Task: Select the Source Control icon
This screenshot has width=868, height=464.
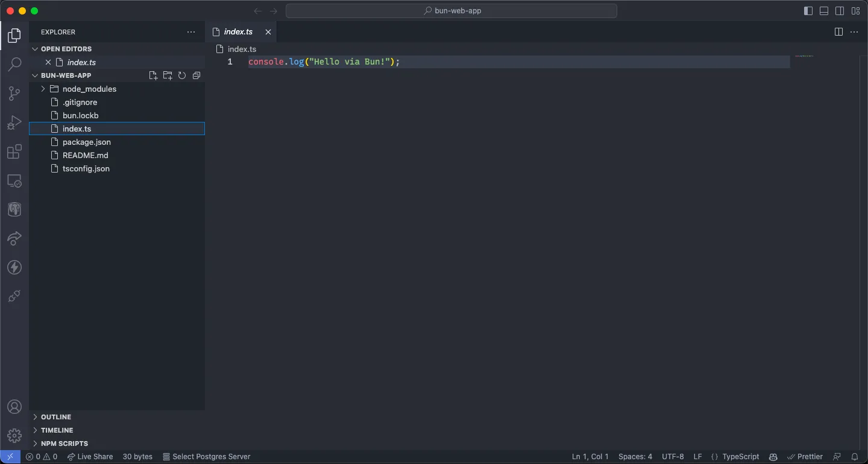Action: pyautogui.click(x=14, y=94)
